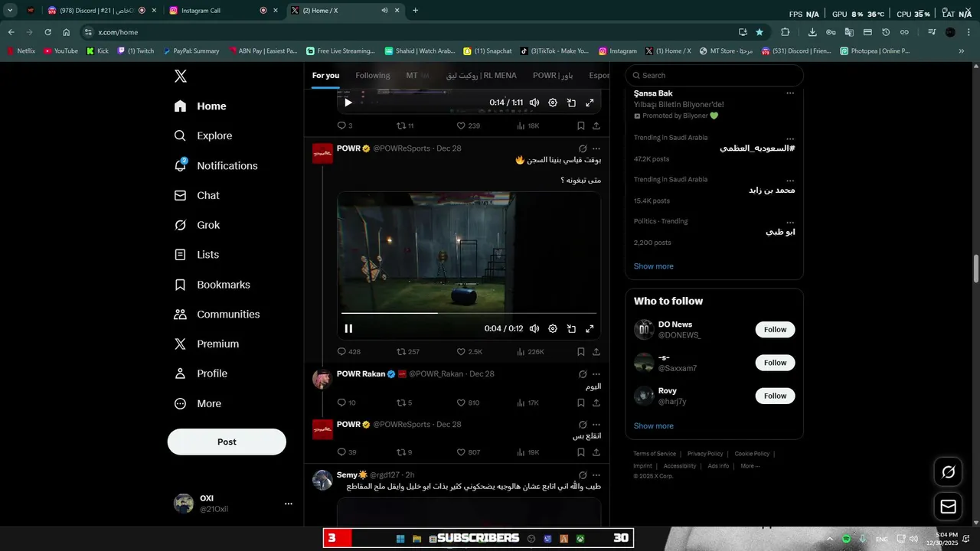Follow the Saxxam7 account

point(775,363)
